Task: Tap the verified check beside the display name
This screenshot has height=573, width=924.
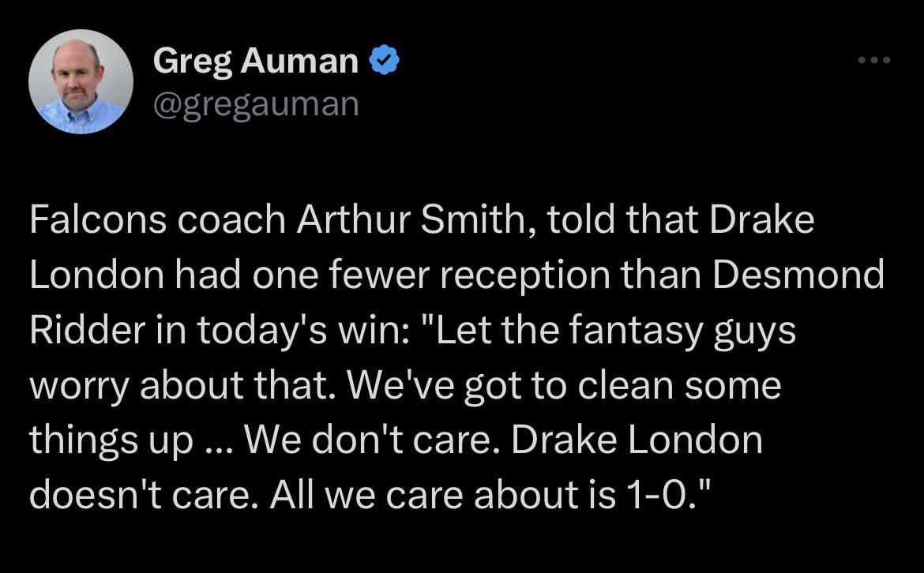Action: click(384, 59)
